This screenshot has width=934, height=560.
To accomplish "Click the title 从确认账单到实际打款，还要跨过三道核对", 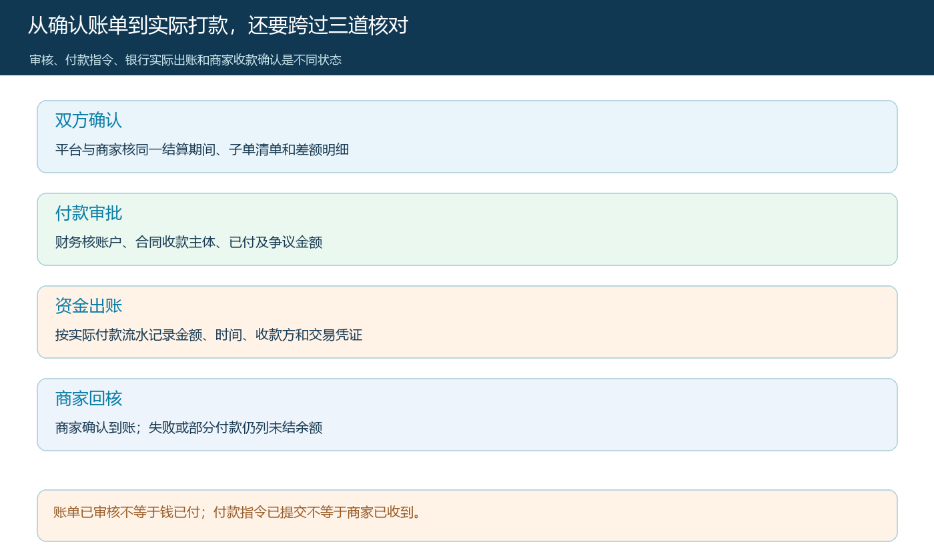I will coord(217,25).
